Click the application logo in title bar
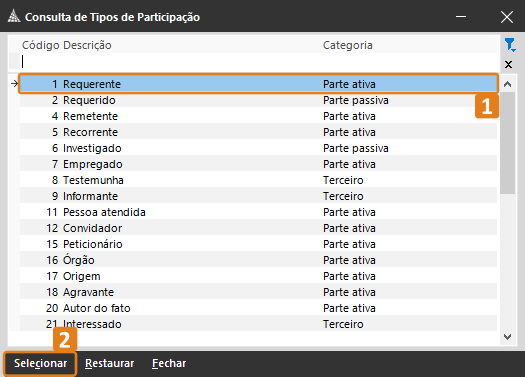 pos(14,16)
